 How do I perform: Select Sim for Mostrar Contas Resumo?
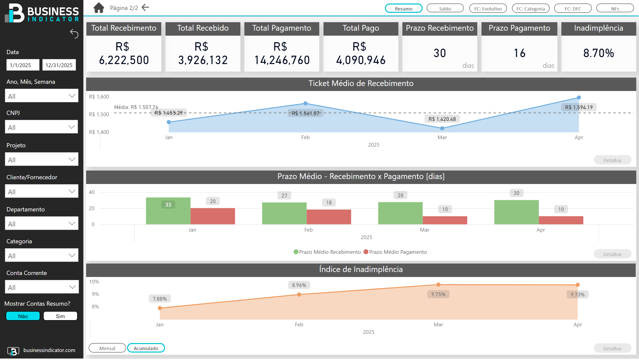pos(60,316)
